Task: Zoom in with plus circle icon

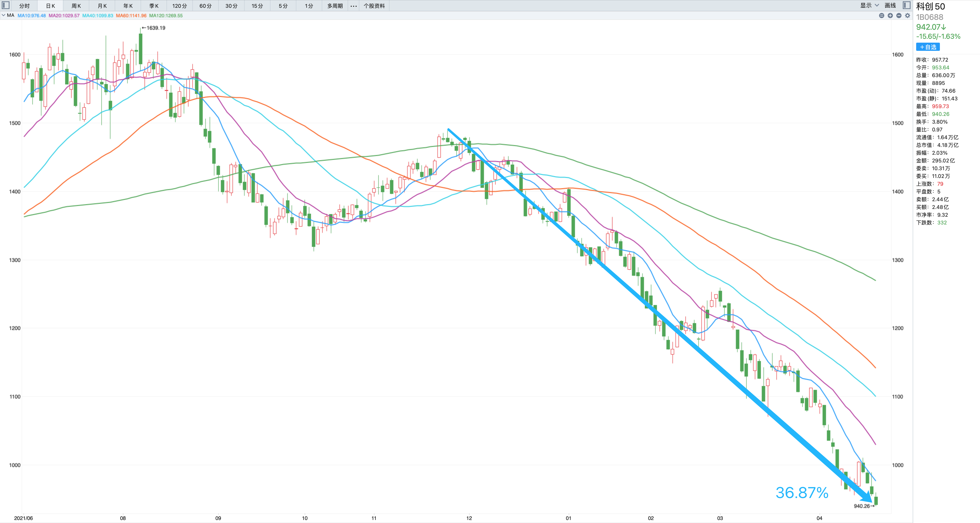Action: point(890,16)
